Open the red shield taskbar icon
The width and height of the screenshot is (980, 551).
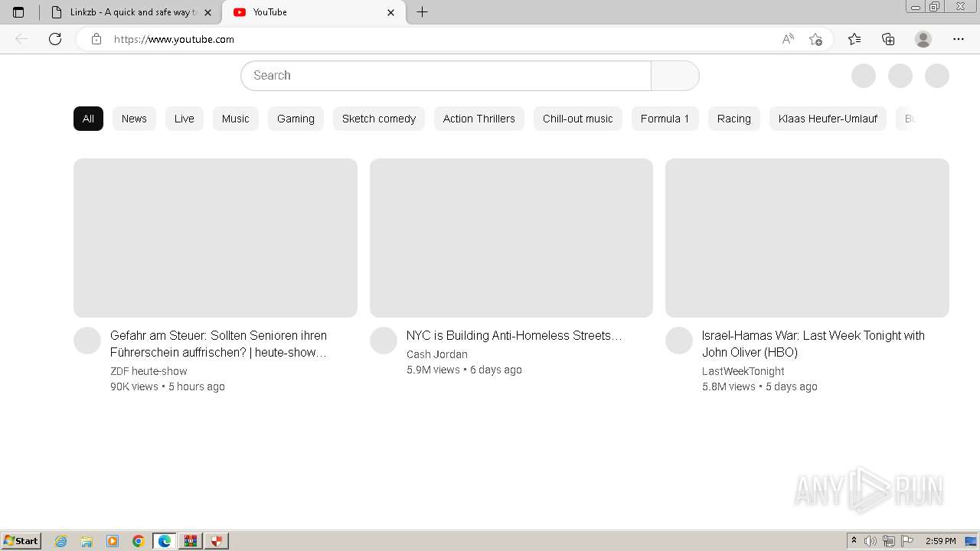[x=217, y=541]
